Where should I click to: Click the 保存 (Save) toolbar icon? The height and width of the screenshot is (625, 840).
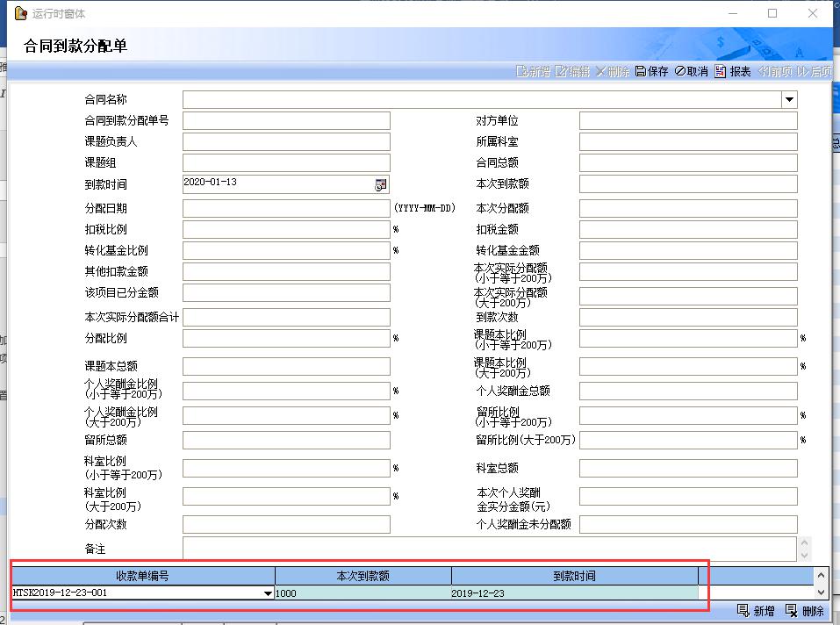coord(651,71)
